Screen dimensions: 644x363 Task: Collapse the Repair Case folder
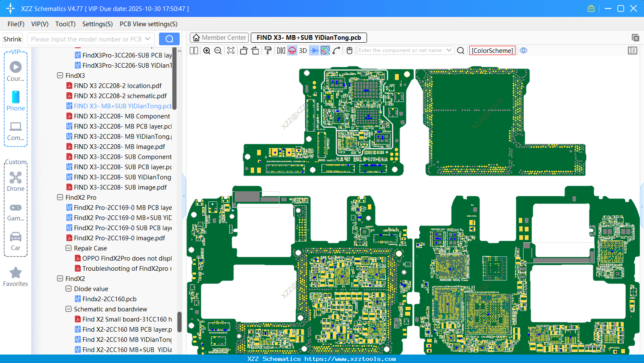coord(69,248)
